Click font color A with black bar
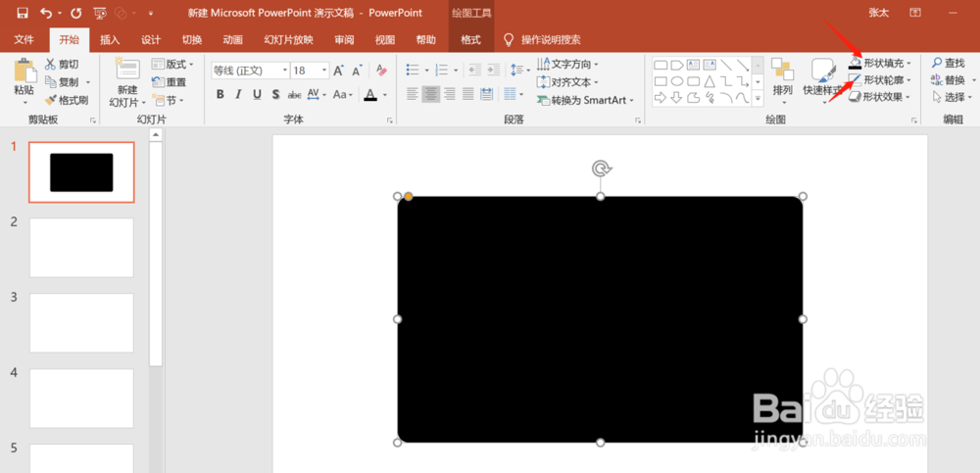 point(371,95)
